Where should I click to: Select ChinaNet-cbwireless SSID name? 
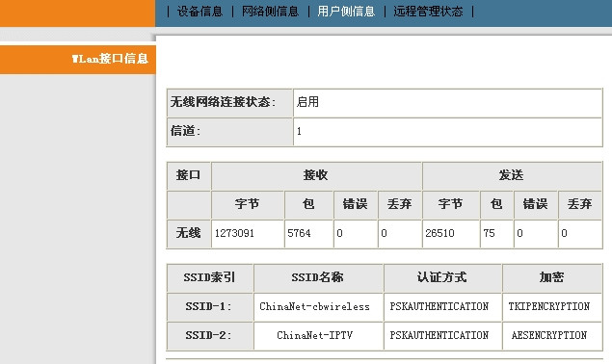(314, 306)
